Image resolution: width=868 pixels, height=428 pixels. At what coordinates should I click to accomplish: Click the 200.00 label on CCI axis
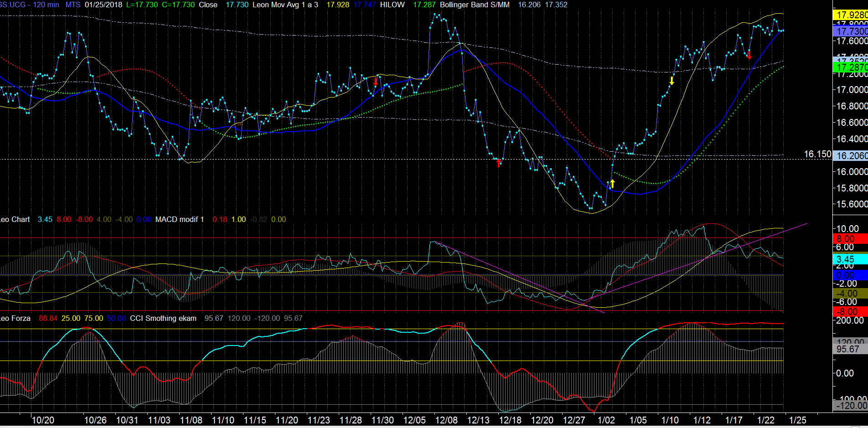(850, 320)
